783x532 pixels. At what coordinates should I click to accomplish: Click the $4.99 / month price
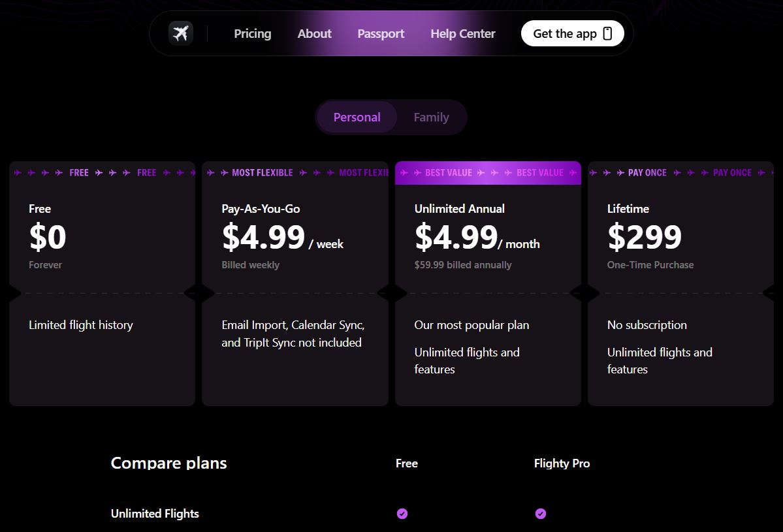click(x=477, y=236)
